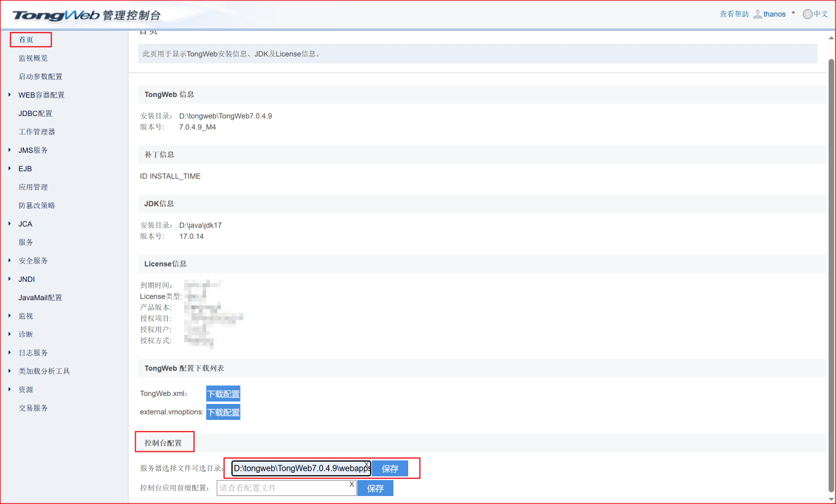Viewport: 836px width, 504px height.
Task: Go to 首页 in sidebar
Action: click(x=26, y=40)
